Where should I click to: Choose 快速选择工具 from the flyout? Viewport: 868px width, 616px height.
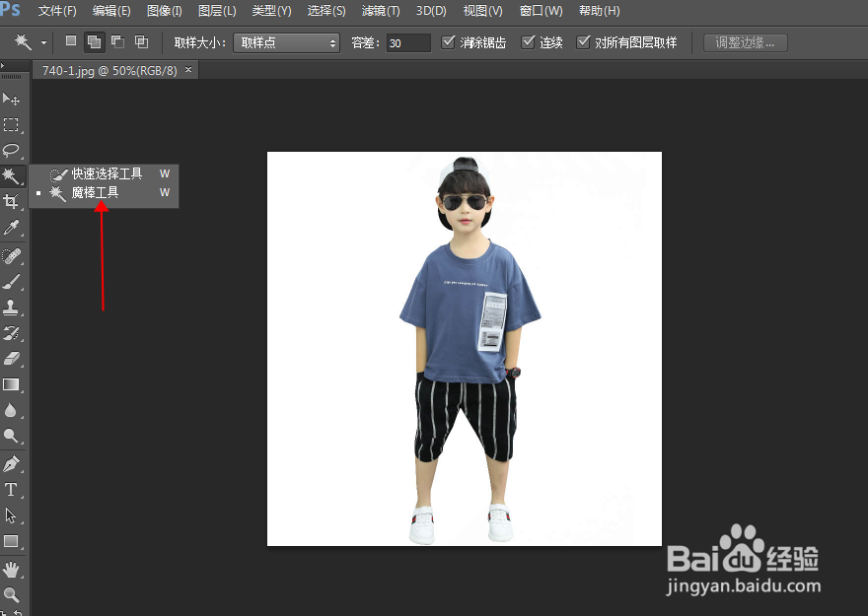click(x=105, y=173)
